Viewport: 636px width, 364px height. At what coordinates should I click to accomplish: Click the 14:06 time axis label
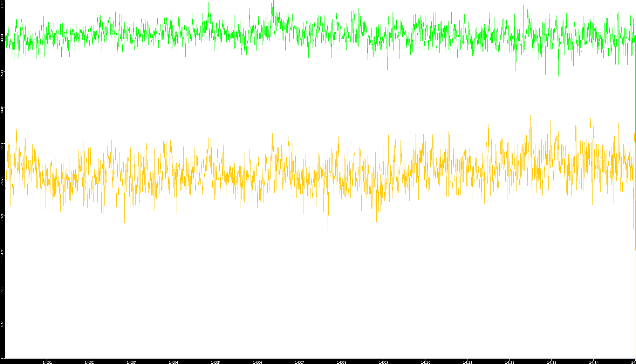257,362
